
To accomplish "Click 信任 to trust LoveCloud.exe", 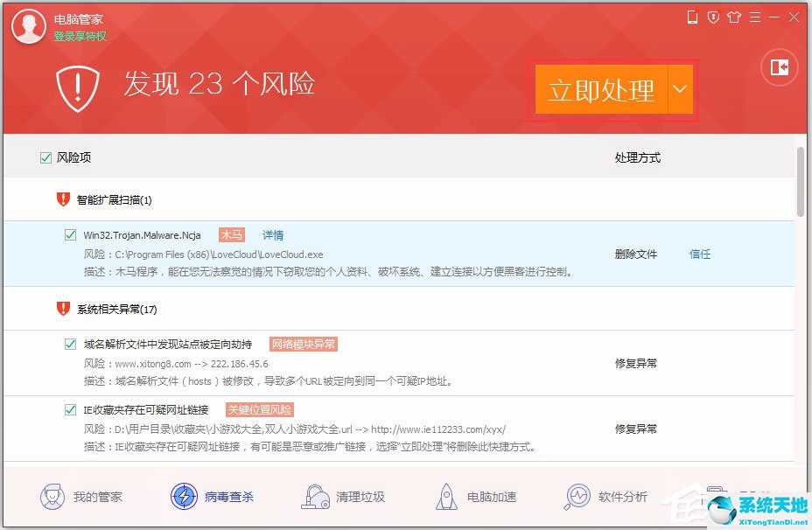I will pos(700,254).
